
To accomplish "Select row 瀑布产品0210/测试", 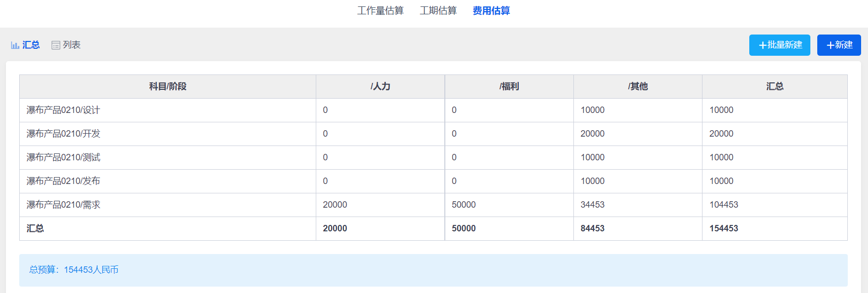I will coord(434,157).
